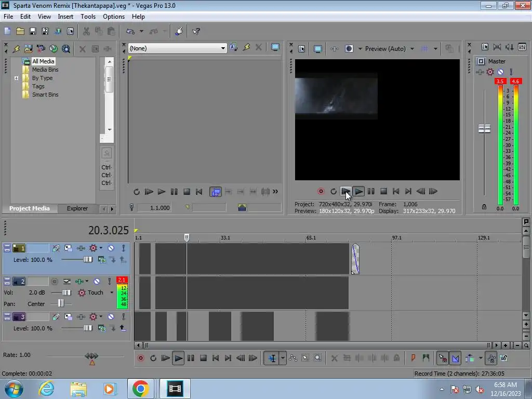Image resolution: width=532 pixels, height=399 pixels.
Task: Adjust the Master volume fader
Action: [484, 129]
